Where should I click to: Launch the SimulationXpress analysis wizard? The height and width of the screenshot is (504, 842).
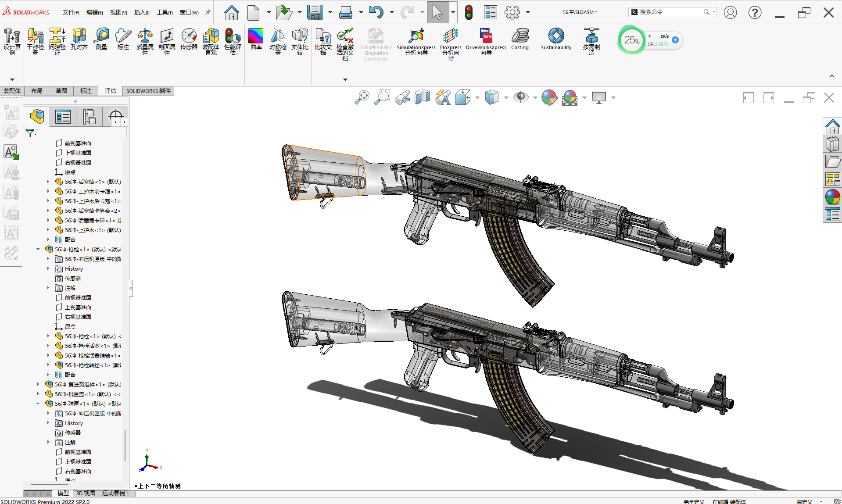416,42
